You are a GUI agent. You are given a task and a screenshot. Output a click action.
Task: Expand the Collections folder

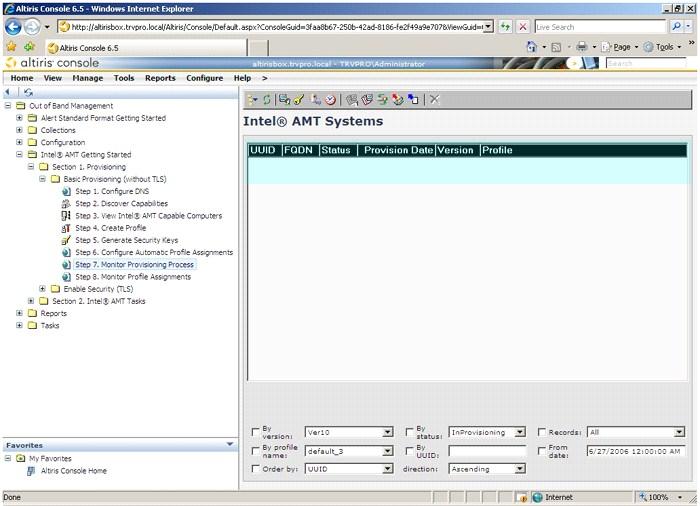tap(19, 130)
